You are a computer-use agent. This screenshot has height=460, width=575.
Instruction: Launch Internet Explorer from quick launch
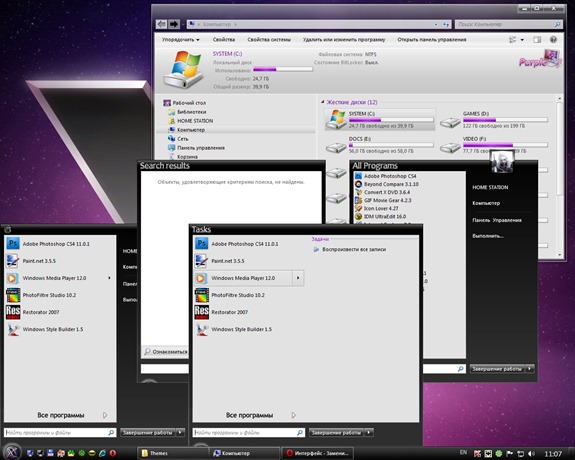[102, 453]
